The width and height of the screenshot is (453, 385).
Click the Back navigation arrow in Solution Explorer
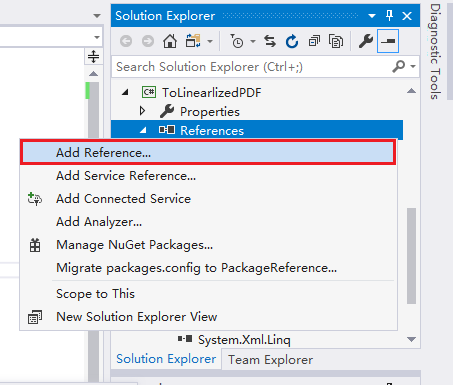[x=126, y=41]
